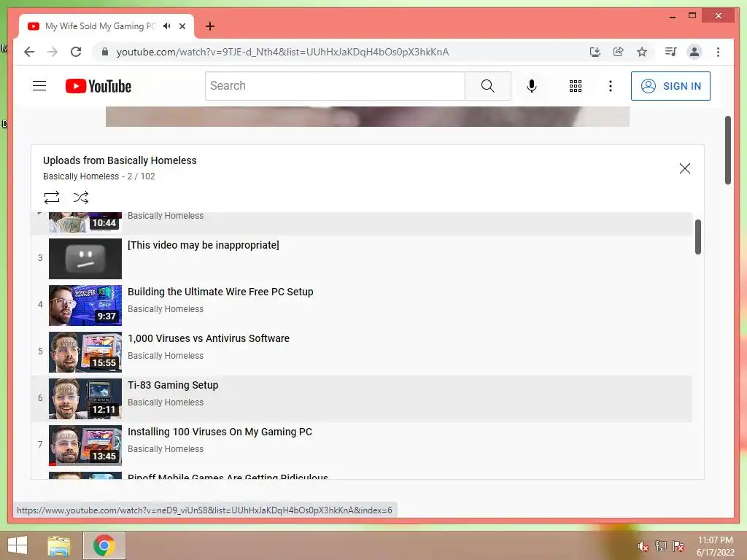Viewport: 747px width, 560px height.
Task: Open the network tray icon
Action: (x=661, y=545)
